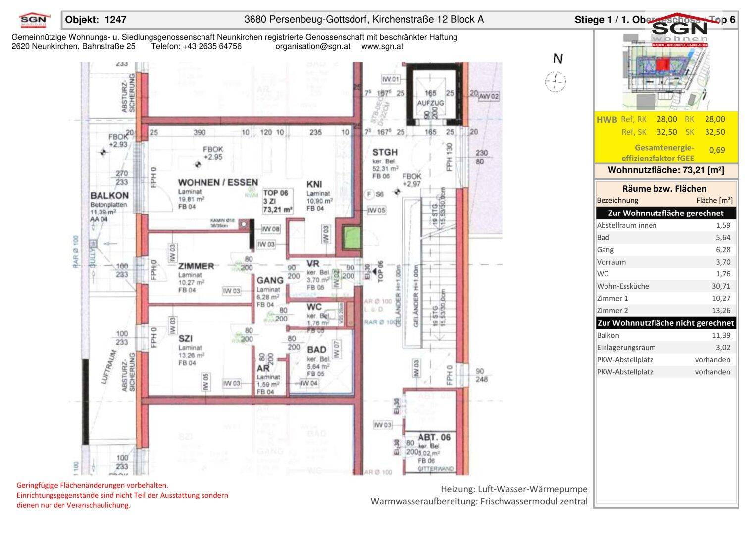Click the 'AW 02' wall tag

point(488,96)
